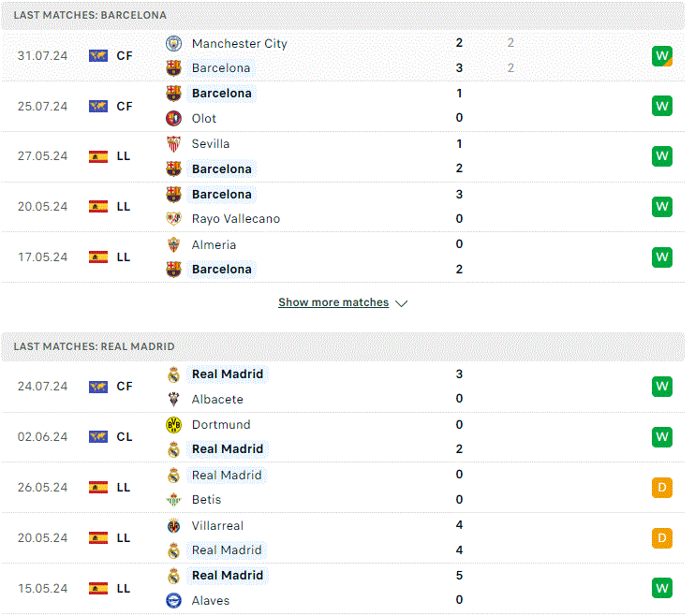The width and height of the screenshot is (695, 616).
Task: Select the 15.05.24 Real Madrid vs Alaves row
Action: point(343,588)
